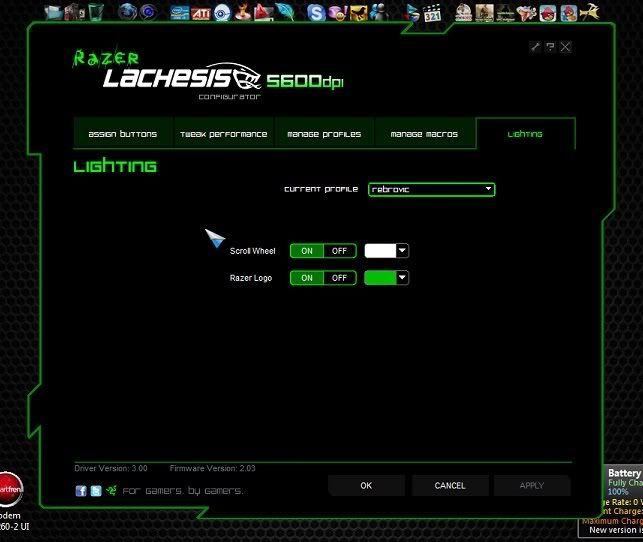The image size is (643, 542).
Task: Click white Scroll Wheel color swatch
Action: click(x=381, y=251)
